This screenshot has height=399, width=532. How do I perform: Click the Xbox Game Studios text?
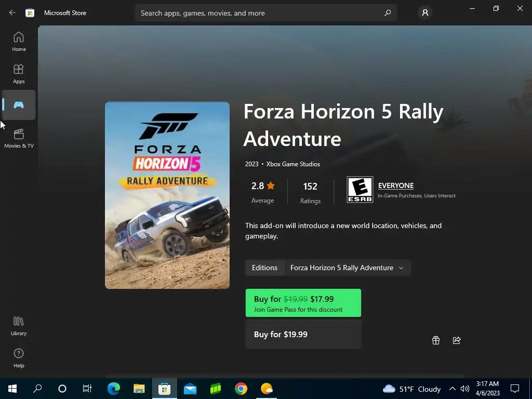(x=293, y=164)
